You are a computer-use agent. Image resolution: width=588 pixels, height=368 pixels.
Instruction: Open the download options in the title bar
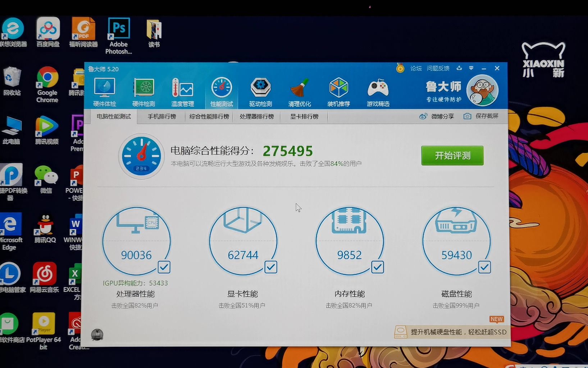pyautogui.click(x=459, y=68)
